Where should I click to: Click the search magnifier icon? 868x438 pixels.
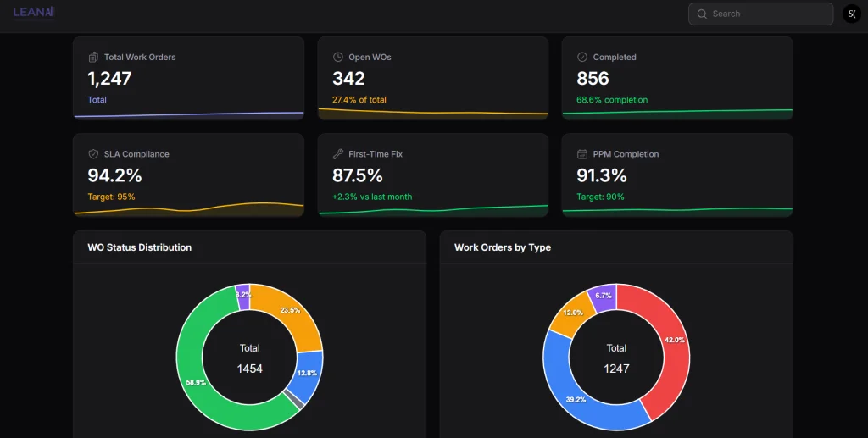point(702,14)
